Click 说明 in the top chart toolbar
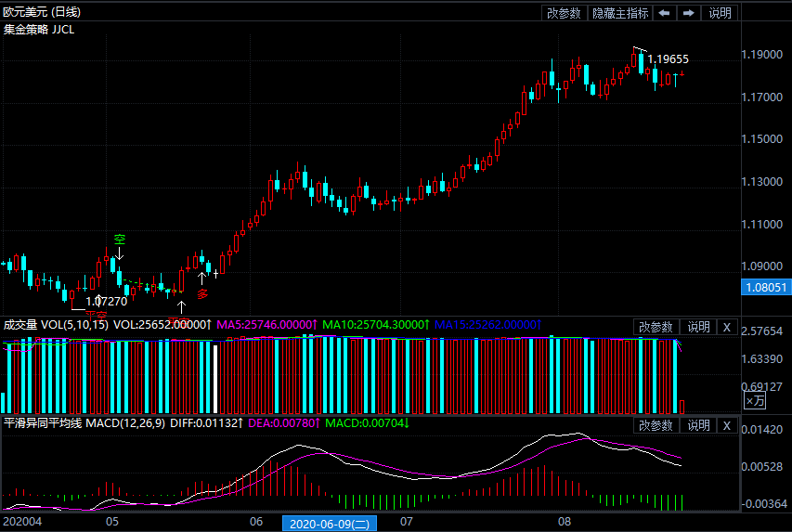The width and height of the screenshot is (792, 532). click(x=721, y=13)
